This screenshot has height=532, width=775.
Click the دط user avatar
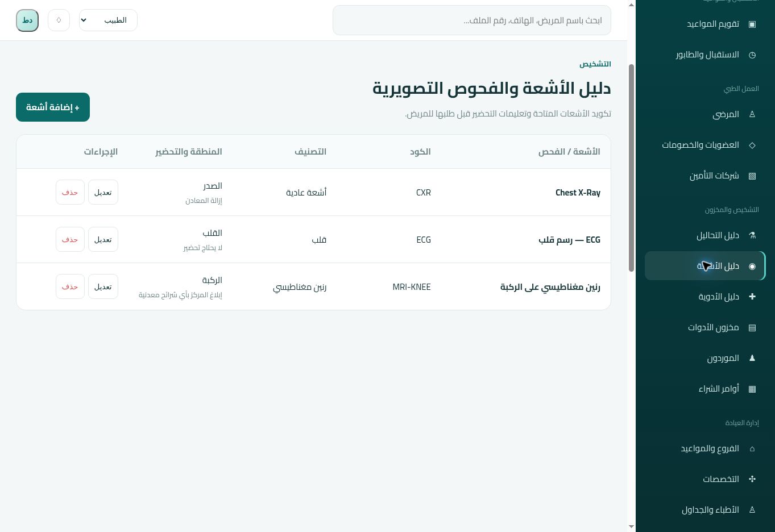(x=27, y=20)
